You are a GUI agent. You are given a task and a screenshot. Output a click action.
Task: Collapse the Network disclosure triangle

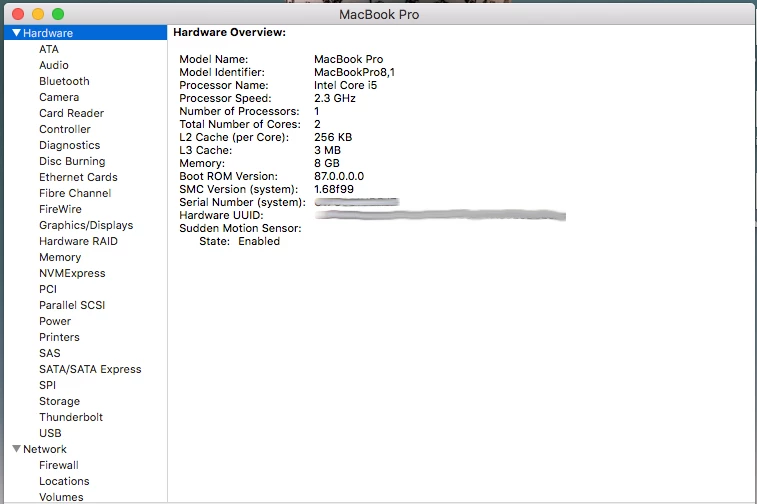[x=16, y=449]
